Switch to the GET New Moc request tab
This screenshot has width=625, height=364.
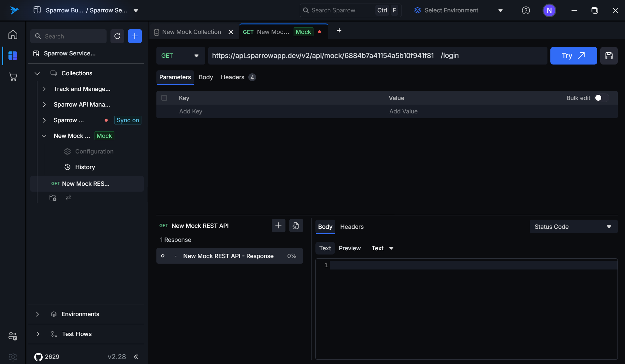(x=283, y=32)
